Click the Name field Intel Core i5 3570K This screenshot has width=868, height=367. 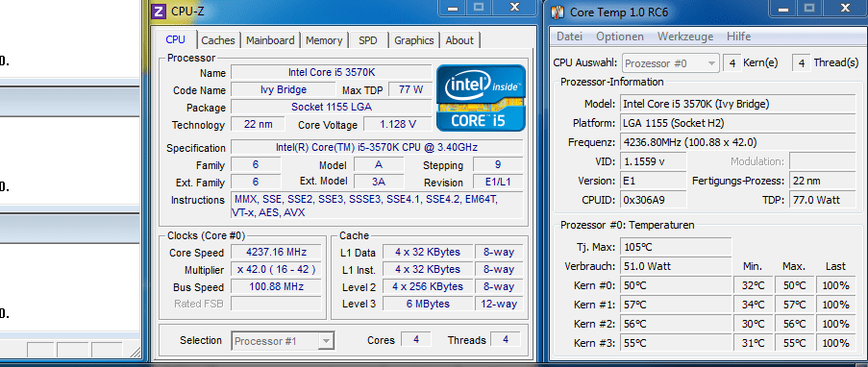tap(331, 72)
